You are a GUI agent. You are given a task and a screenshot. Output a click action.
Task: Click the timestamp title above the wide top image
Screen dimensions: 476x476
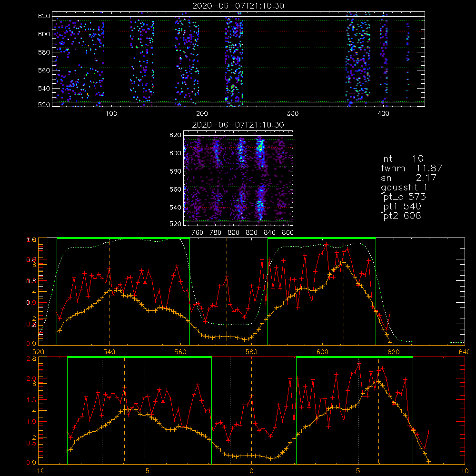(x=238, y=6)
